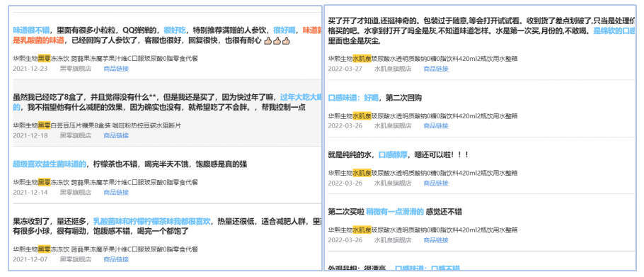The height and width of the screenshot is (277, 644).
Task: Click 水肌泉旗舰店 under the 第二次买啦 review
Action: (393, 240)
